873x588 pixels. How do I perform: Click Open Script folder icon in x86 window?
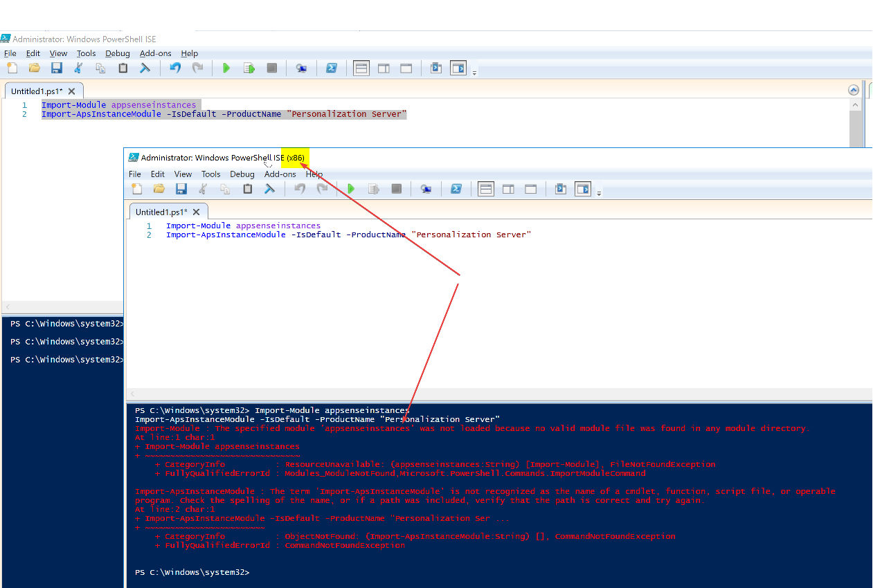159,189
